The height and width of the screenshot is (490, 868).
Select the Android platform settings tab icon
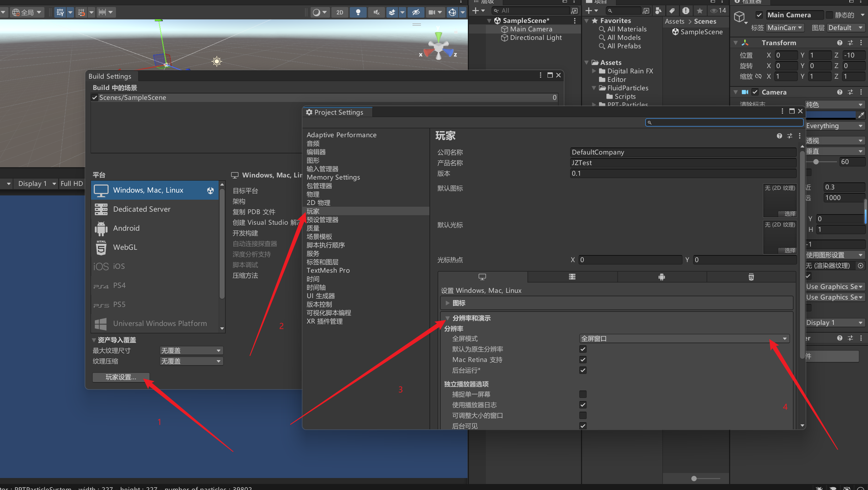(662, 277)
